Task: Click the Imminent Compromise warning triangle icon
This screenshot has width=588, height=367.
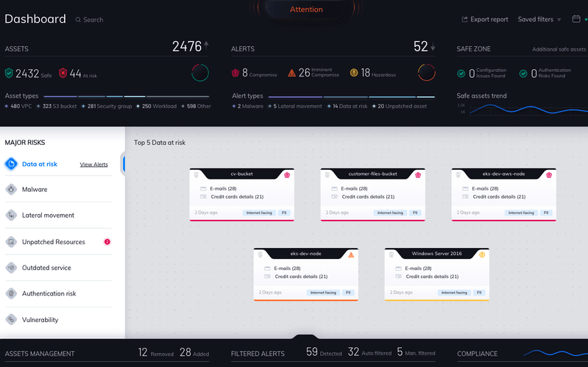Action: point(291,73)
